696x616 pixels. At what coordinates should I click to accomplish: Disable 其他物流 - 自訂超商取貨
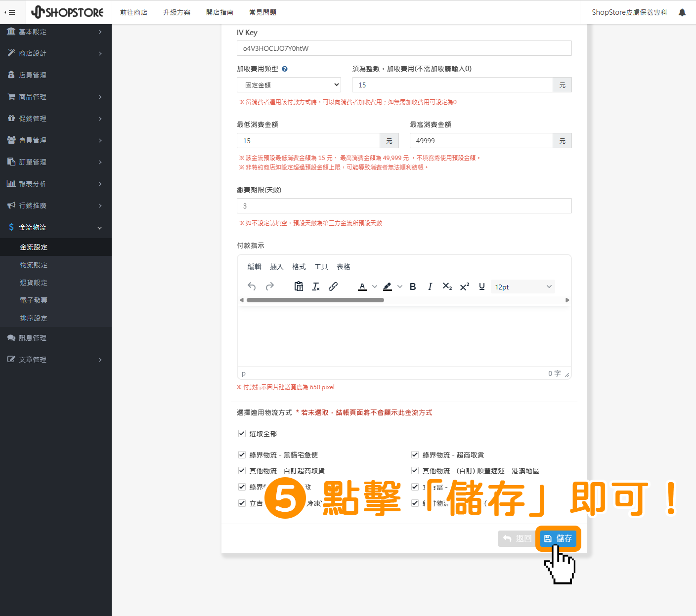[x=242, y=470]
